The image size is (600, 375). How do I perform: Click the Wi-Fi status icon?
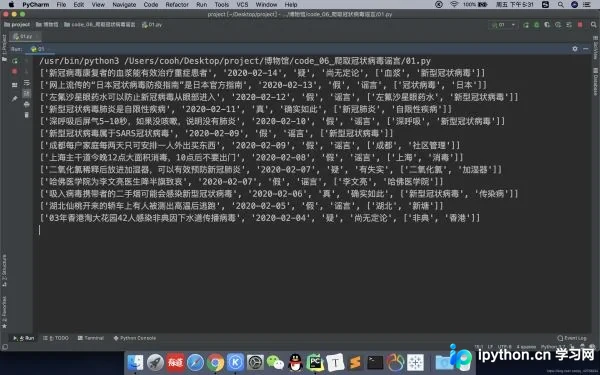pyautogui.click(x=454, y=5)
